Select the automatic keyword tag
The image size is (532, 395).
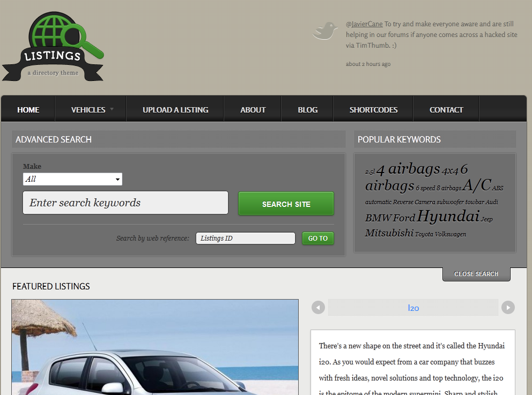[x=378, y=202]
